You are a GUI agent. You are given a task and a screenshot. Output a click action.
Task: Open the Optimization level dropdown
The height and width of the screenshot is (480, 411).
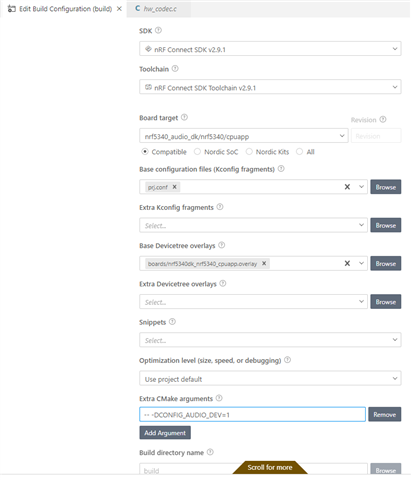pyautogui.click(x=270, y=379)
